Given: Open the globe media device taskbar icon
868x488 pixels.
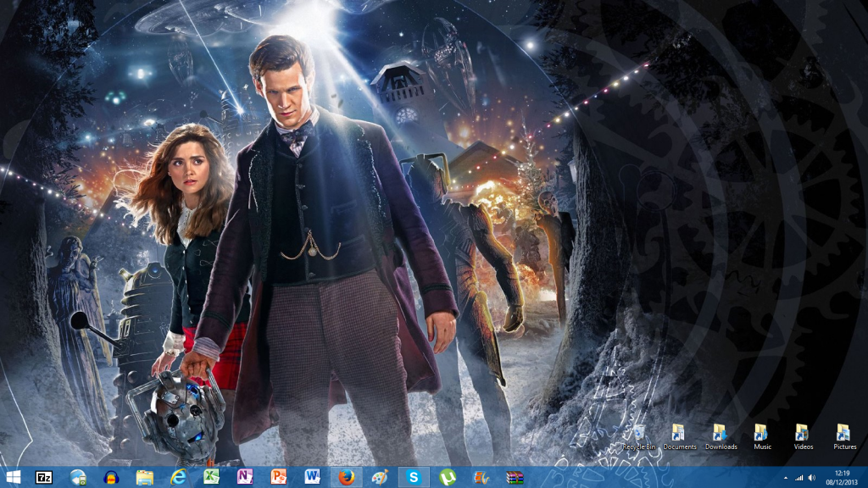Looking at the screenshot, I should tap(78, 477).
